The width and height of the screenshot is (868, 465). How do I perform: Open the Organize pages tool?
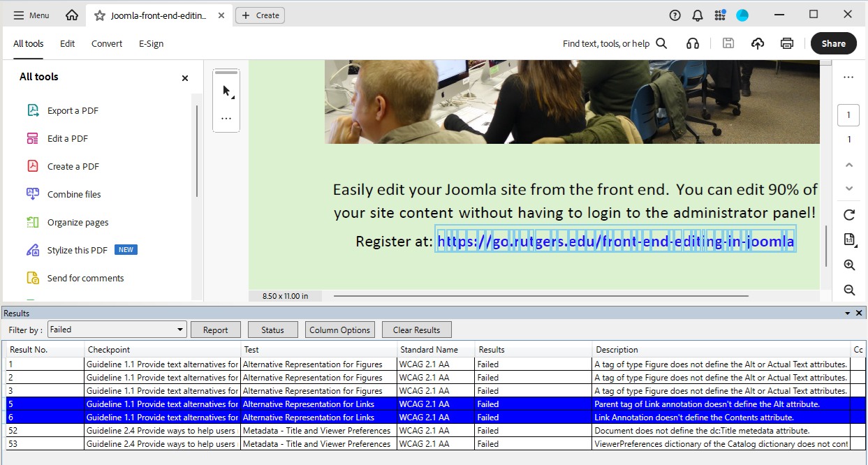(67, 222)
